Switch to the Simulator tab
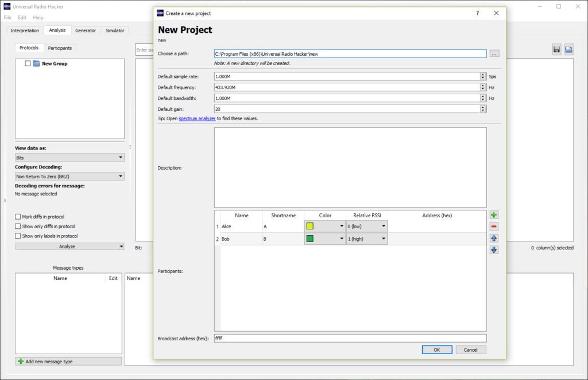Viewport: 588px width, 380px height. [x=115, y=30]
